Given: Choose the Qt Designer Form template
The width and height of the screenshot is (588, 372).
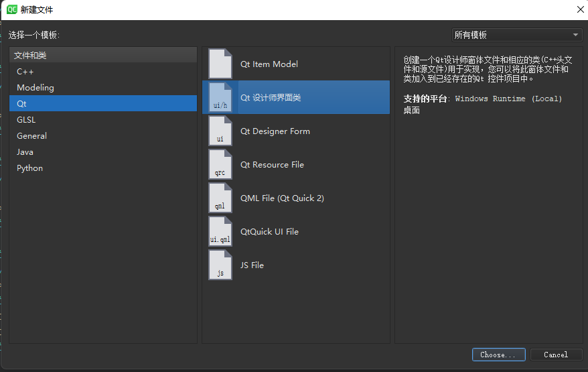Looking at the screenshot, I should coord(296,131).
